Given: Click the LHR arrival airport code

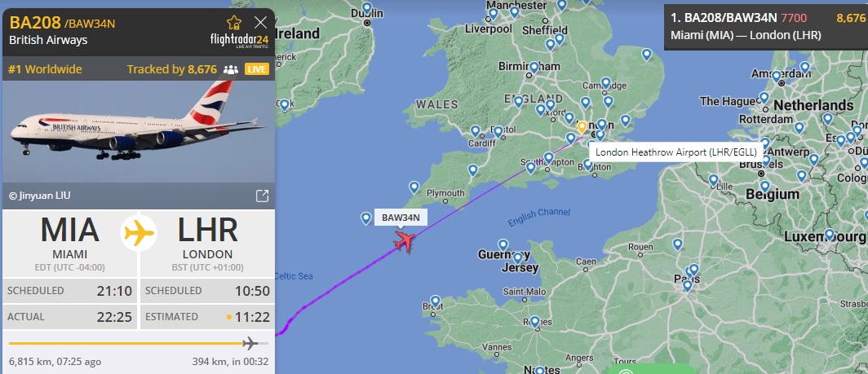Looking at the screenshot, I should click(207, 230).
